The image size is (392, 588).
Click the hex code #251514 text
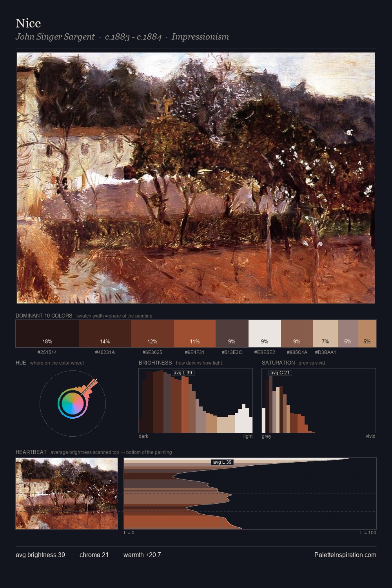(x=47, y=352)
